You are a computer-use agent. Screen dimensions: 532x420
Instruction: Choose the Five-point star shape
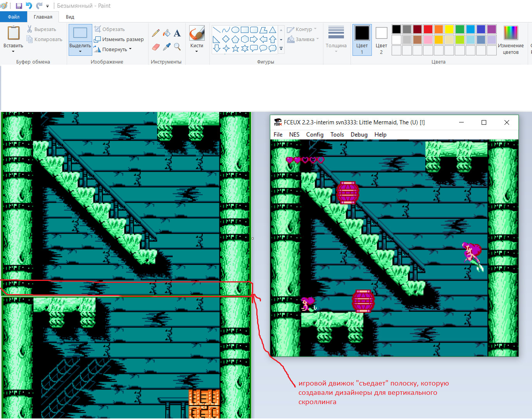(235, 48)
